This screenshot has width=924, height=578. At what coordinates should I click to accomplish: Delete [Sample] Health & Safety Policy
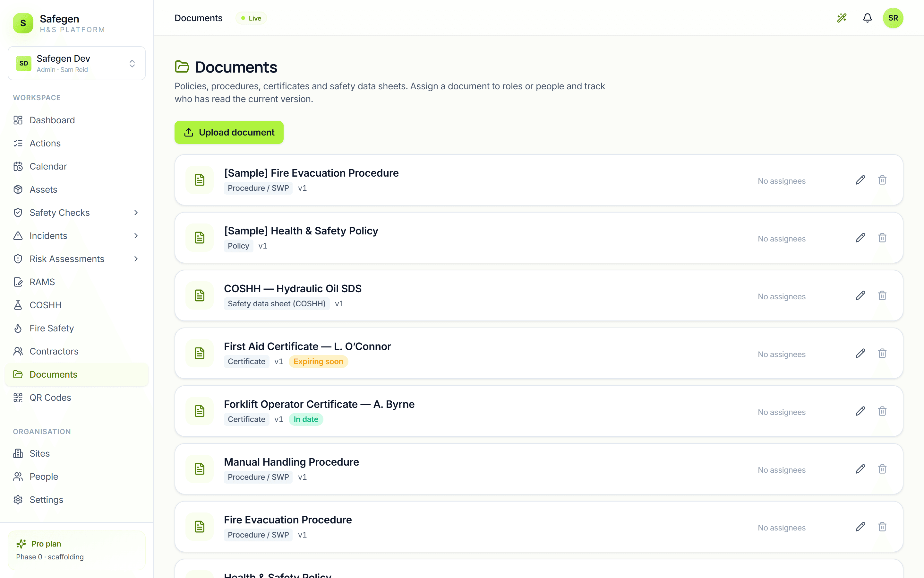[882, 238]
